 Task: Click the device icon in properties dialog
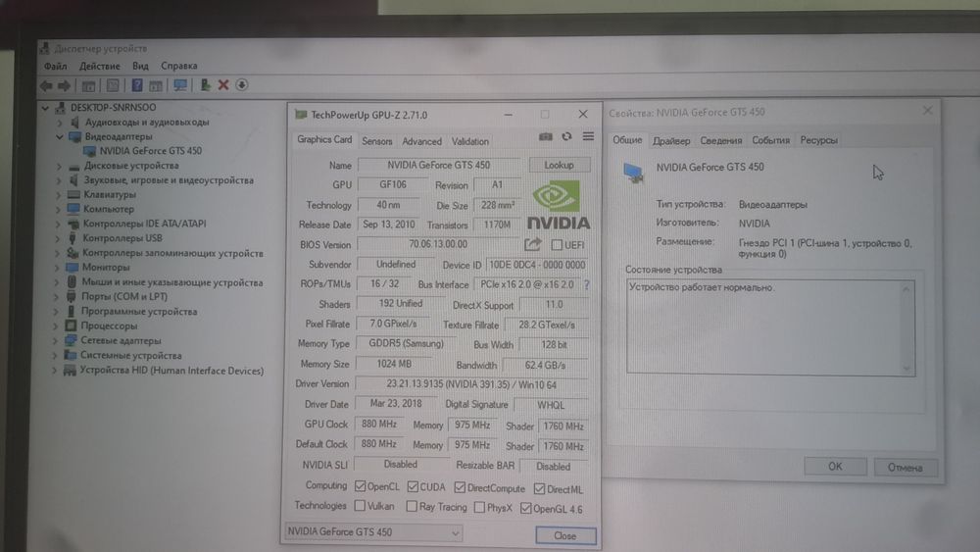click(x=634, y=172)
